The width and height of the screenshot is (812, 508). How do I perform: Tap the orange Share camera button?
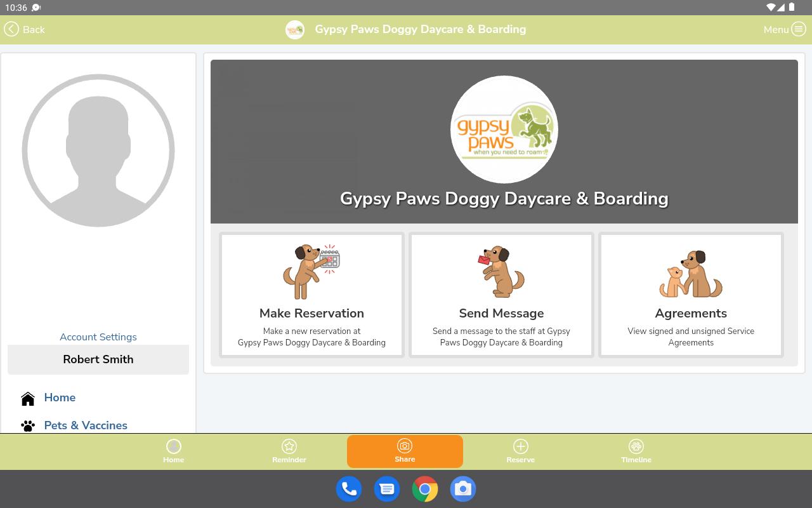[405, 451]
